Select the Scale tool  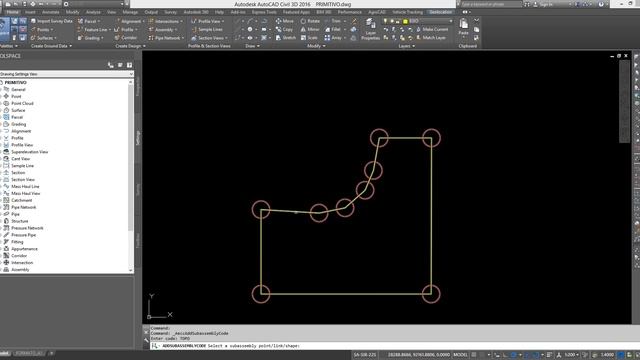(x=309, y=38)
